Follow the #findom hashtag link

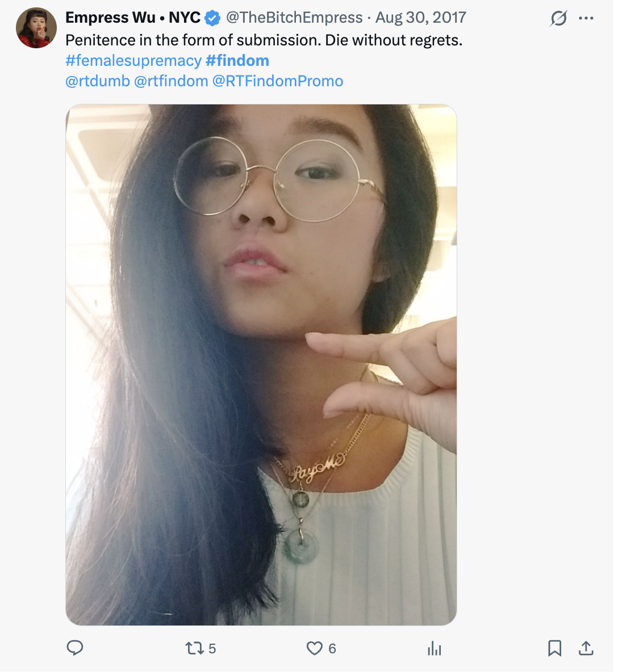pyautogui.click(x=237, y=61)
